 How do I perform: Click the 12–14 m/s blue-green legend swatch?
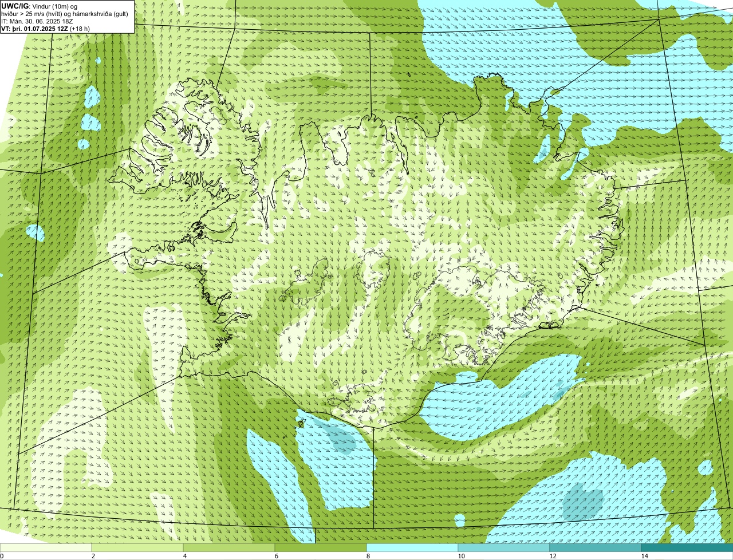pos(596,547)
